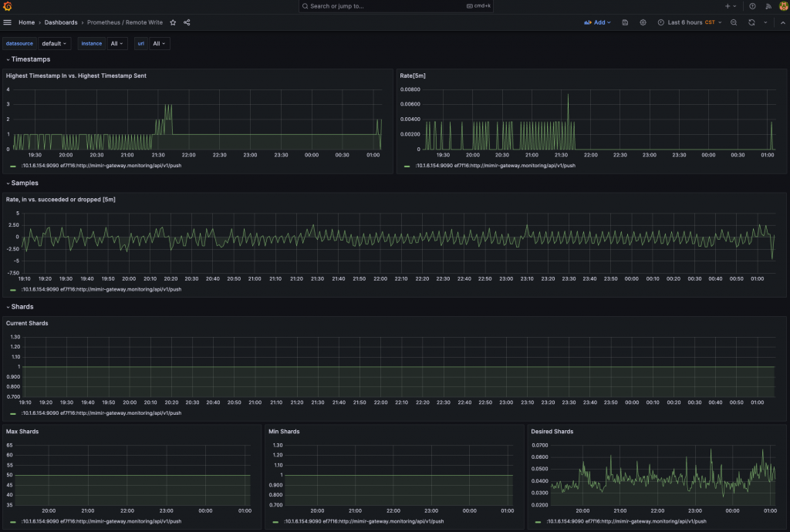Viewport: 790px width, 532px height.
Task: Click the datasource variable label
Action: tap(19, 43)
